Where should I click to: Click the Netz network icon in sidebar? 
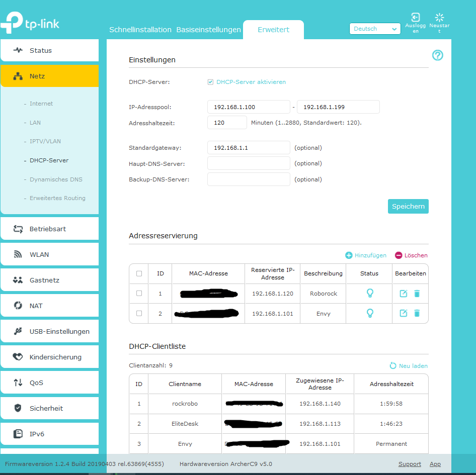point(18,76)
